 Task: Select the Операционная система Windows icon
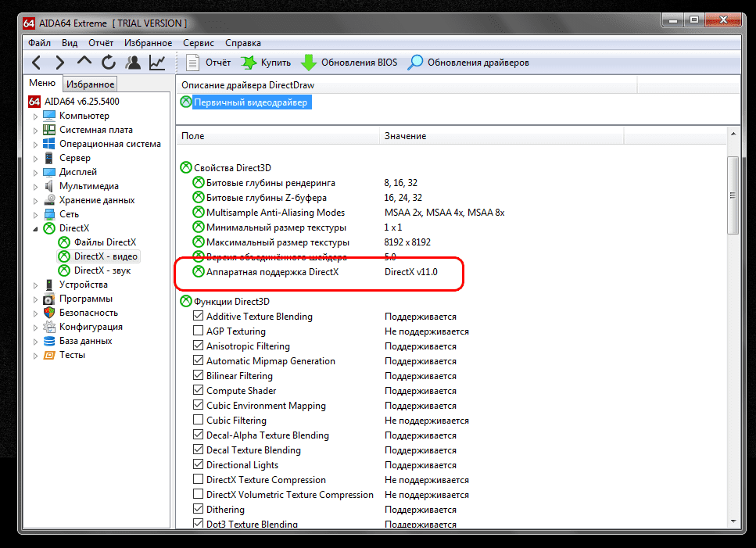pyautogui.click(x=49, y=144)
